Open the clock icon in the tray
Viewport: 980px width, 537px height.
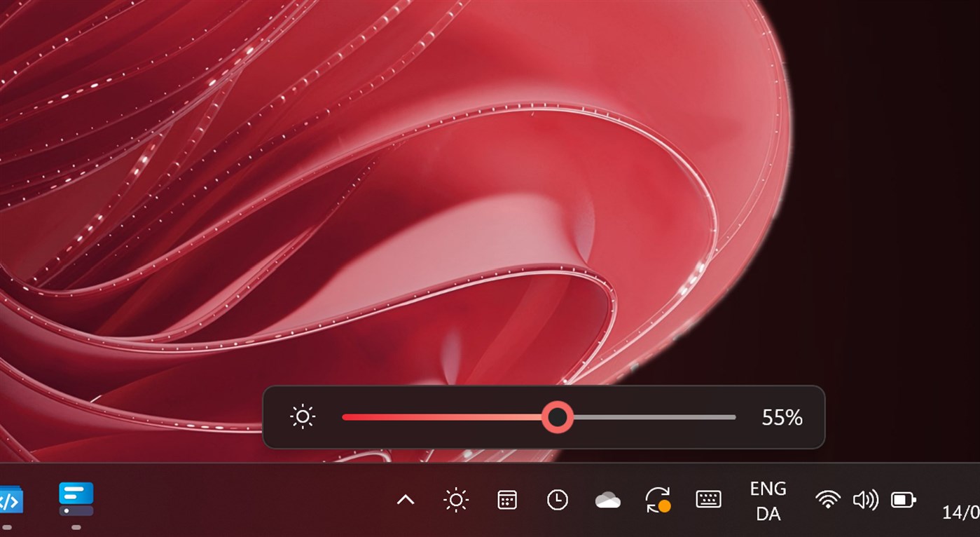(557, 499)
